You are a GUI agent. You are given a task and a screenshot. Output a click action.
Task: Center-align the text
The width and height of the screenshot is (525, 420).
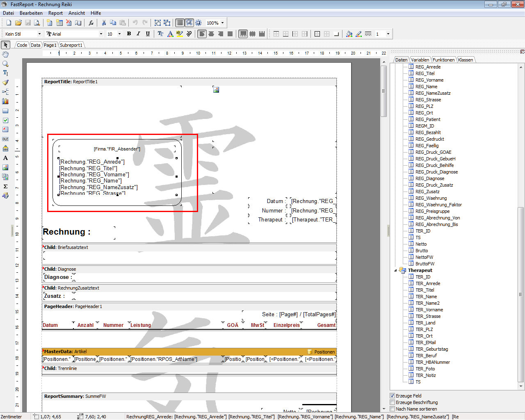pos(211,34)
